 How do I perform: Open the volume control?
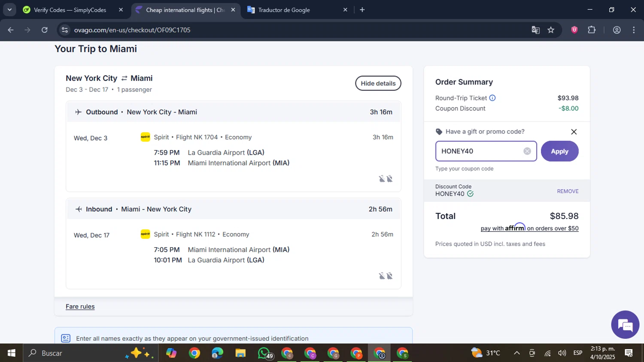pyautogui.click(x=562, y=353)
